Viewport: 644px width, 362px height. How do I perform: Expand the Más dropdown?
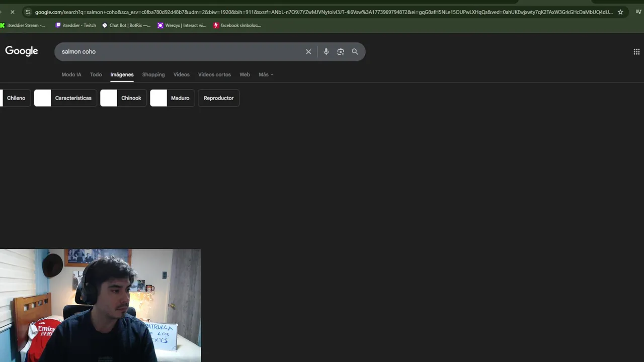tap(266, 74)
